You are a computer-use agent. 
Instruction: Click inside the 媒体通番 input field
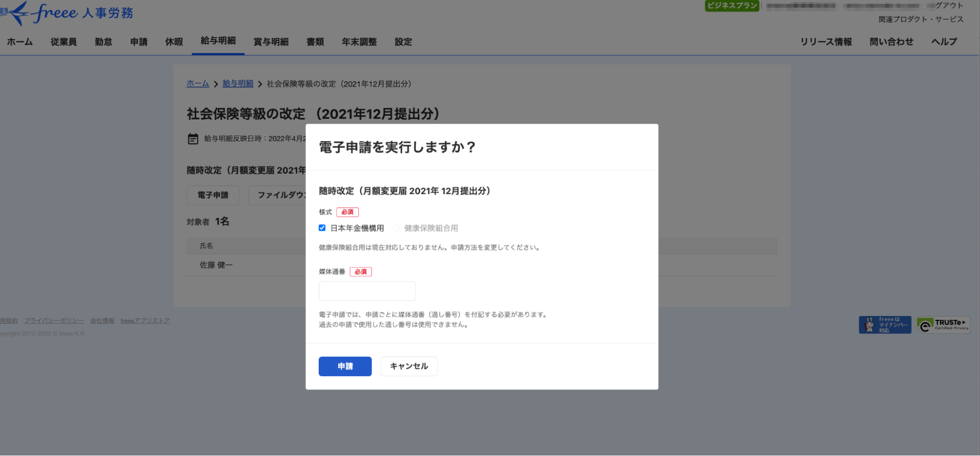[x=367, y=290]
